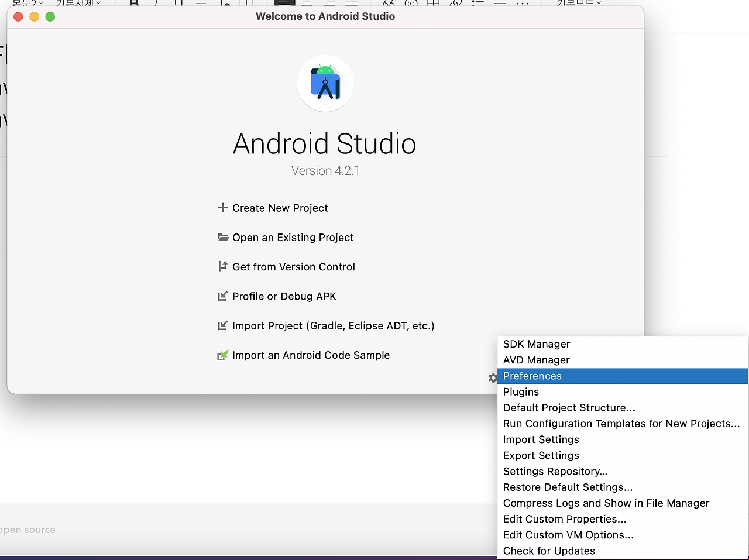This screenshot has width=749, height=560.
Task: Click the plus icon beside Create New Project
Action: [222, 208]
